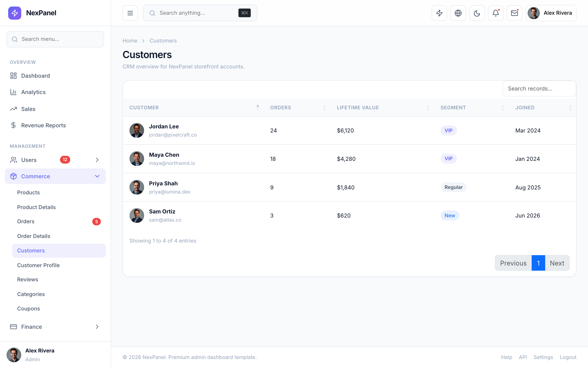
Task: Click the hamburger menu icon
Action: (x=130, y=13)
